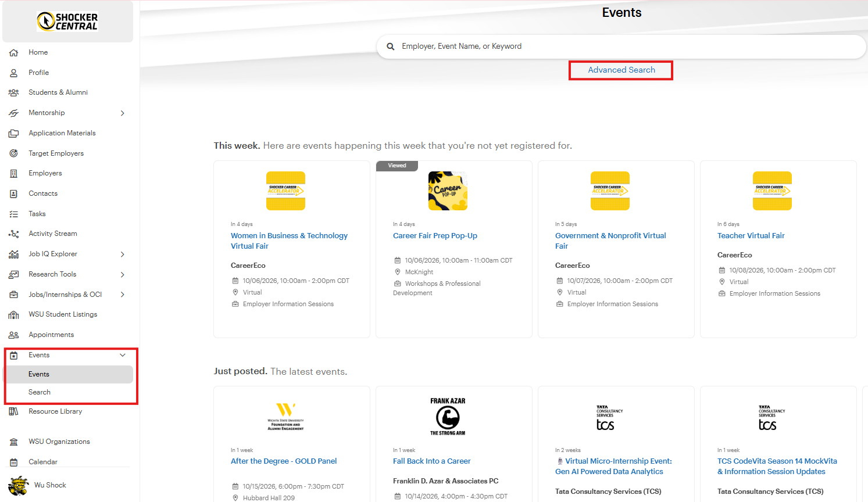Select the Tasks checklist icon
The height and width of the screenshot is (502, 868).
coord(14,214)
